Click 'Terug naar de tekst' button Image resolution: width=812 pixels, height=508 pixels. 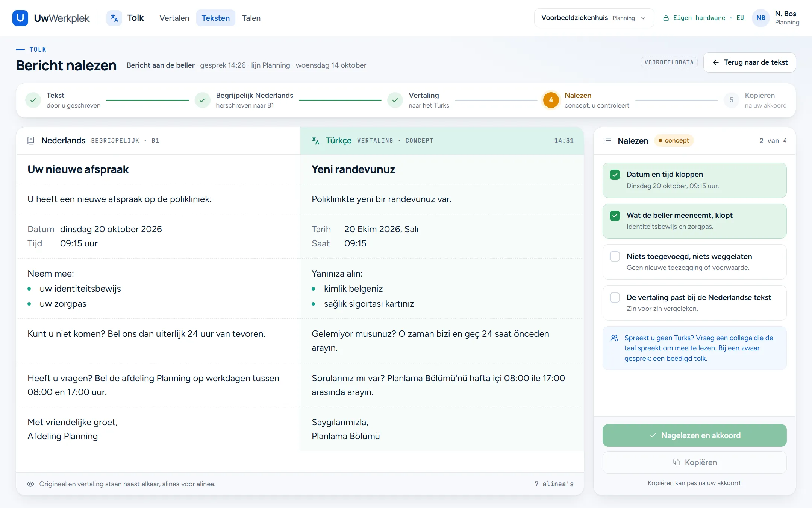750,62
